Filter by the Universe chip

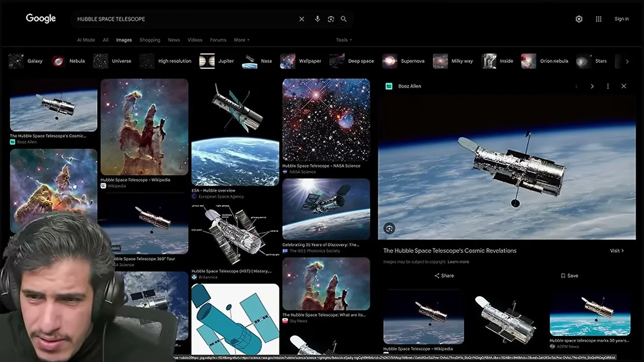(x=112, y=61)
